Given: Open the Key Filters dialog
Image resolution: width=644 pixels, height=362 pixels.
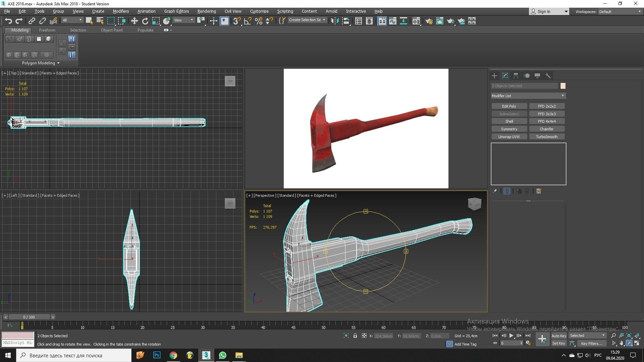Looking at the screenshot, I should (x=591, y=343).
